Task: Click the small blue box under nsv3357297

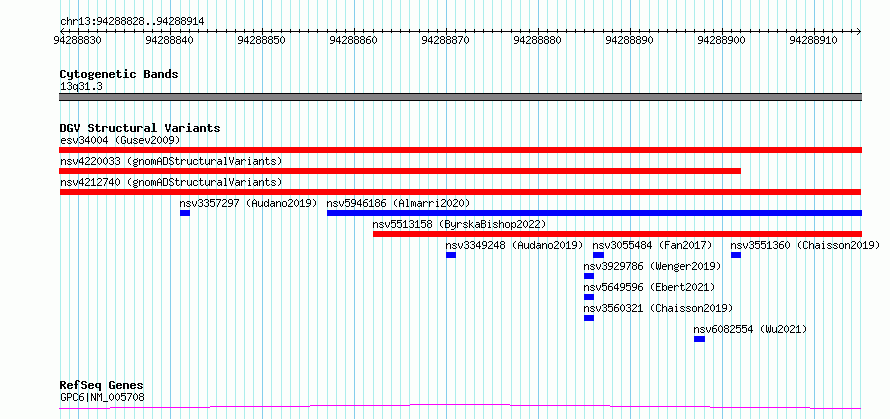Action: [x=185, y=213]
